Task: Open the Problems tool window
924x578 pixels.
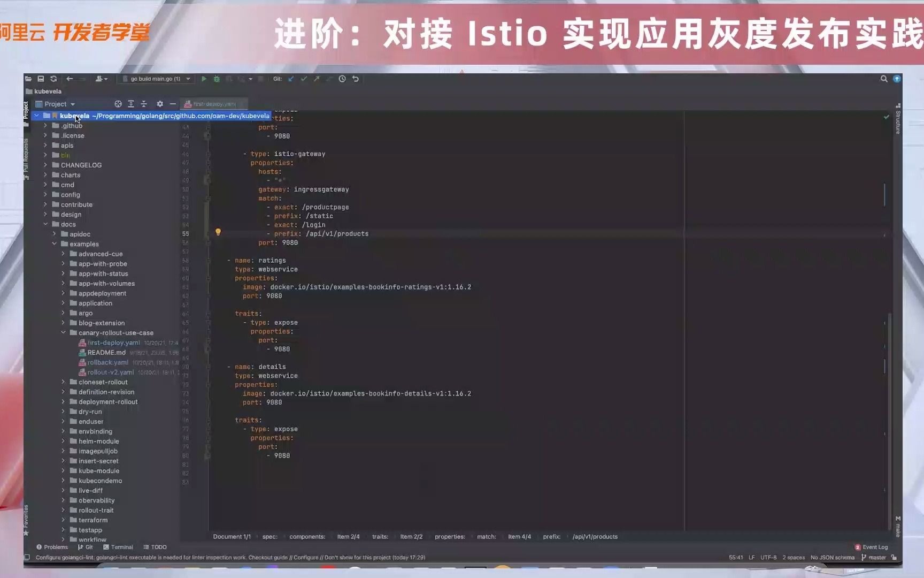Action: (52, 547)
